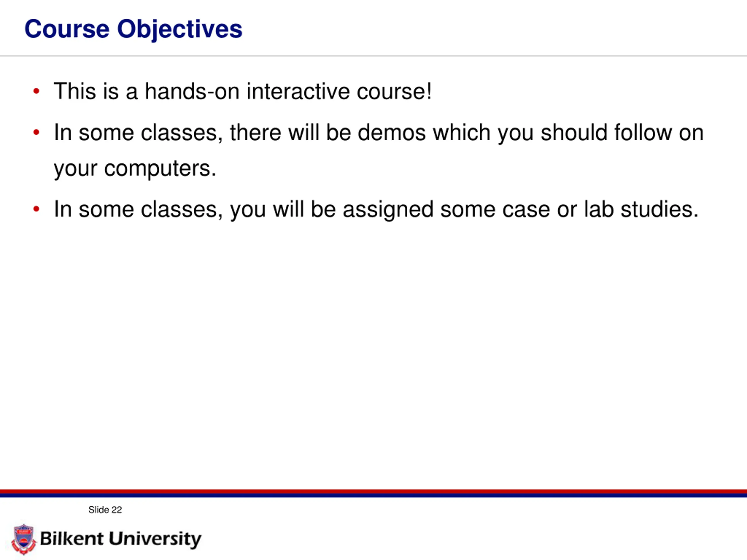Viewport: 747px width, 560px height.
Task: Click the Bilkent University crest logo
Action: point(24,539)
